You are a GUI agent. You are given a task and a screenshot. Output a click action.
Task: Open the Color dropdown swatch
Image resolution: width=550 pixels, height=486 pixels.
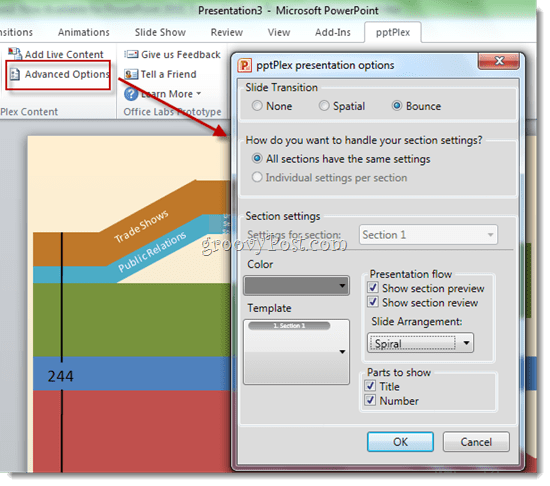pos(296,285)
